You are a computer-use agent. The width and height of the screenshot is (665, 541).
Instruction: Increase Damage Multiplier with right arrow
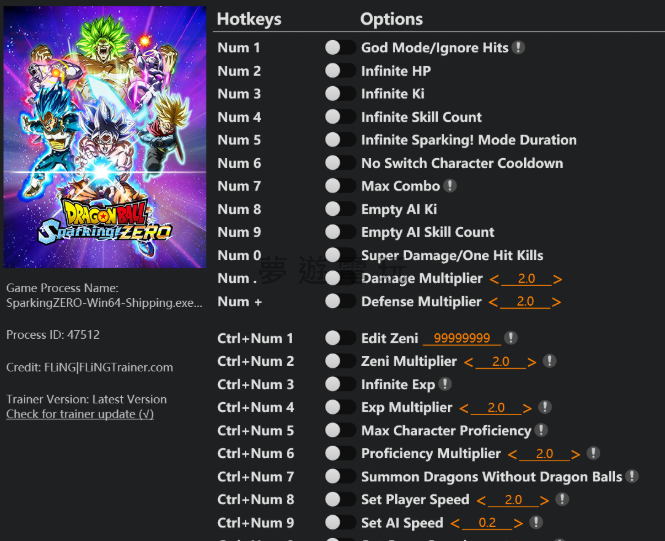558,279
